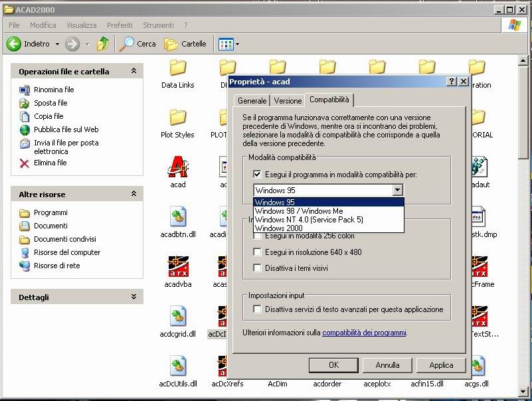This screenshot has width=532, height=401.
Task: Open dropdown arrow next to forward button
Action: click(87, 44)
